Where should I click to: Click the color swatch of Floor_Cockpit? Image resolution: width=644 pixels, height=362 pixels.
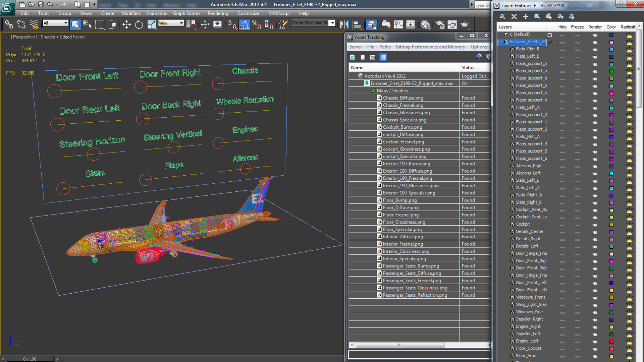click(611, 349)
